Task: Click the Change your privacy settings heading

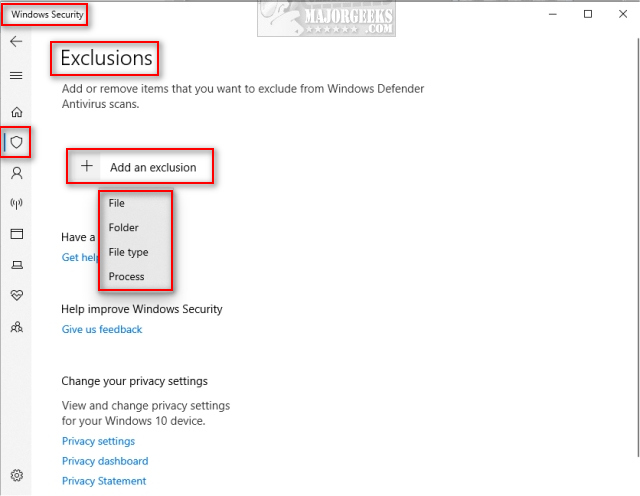Action: pyautogui.click(x=134, y=381)
